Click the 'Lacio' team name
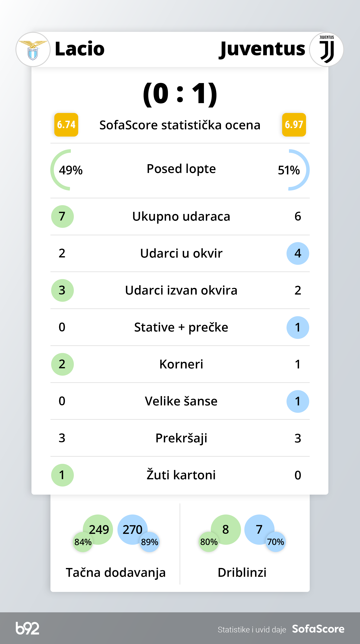The image size is (360, 644). coord(79,49)
